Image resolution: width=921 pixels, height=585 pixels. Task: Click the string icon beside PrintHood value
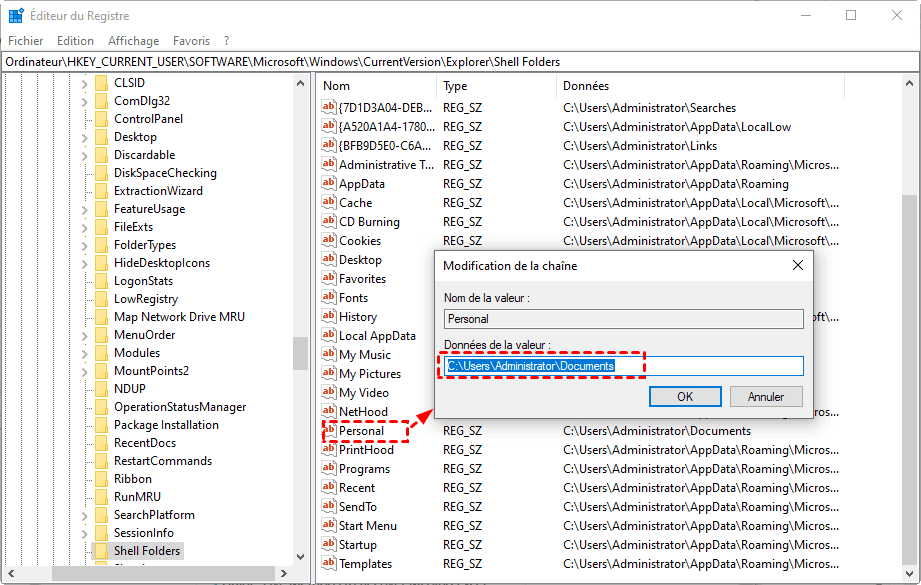click(328, 449)
